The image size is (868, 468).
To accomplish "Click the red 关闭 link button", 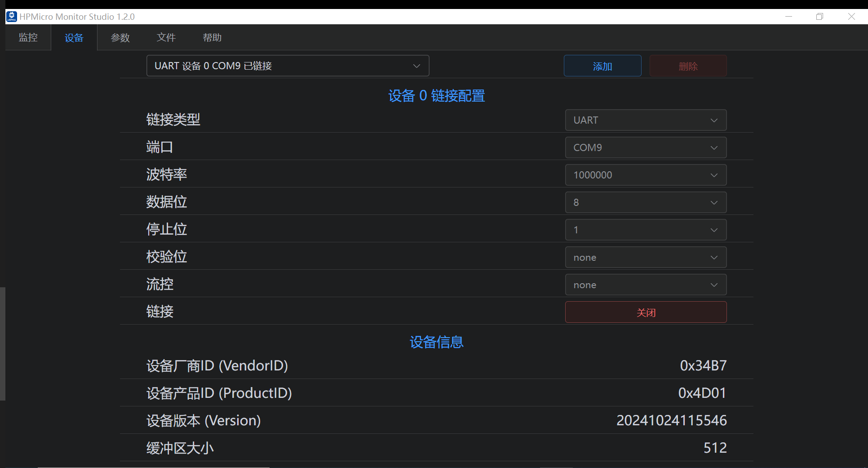I will tap(646, 312).
